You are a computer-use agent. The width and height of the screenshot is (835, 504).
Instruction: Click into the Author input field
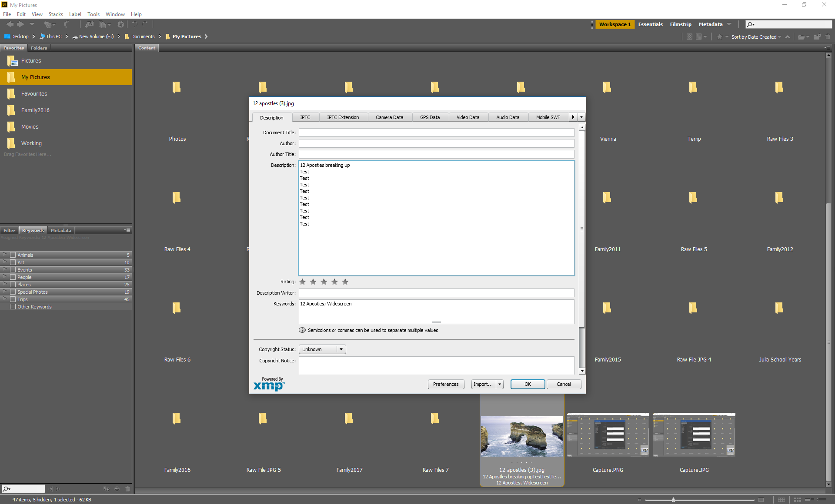coord(436,143)
